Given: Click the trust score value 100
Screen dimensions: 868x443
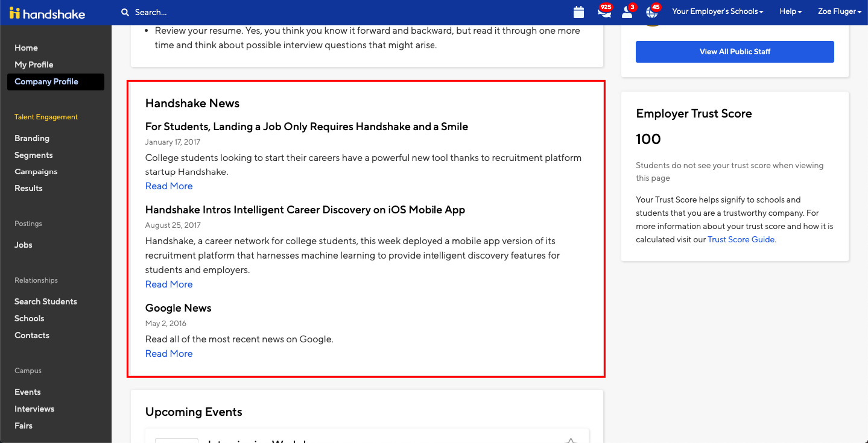Looking at the screenshot, I should tap(648, 139).
